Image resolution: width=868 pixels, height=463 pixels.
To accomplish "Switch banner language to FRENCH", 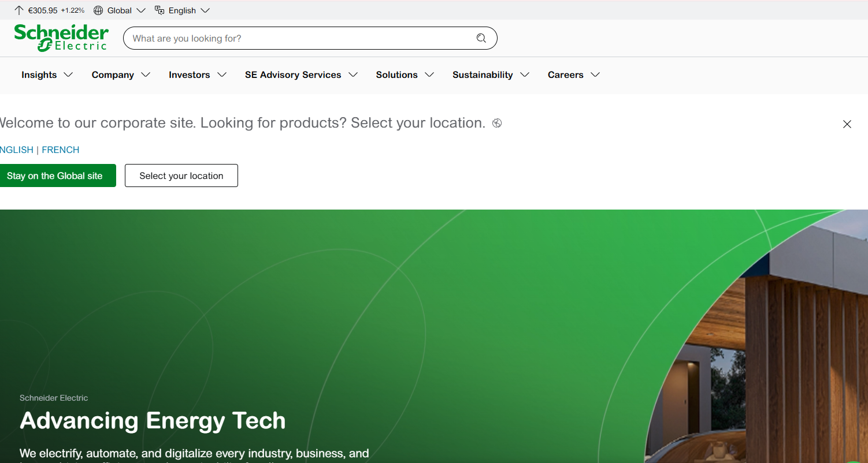I will pos(61,150).
